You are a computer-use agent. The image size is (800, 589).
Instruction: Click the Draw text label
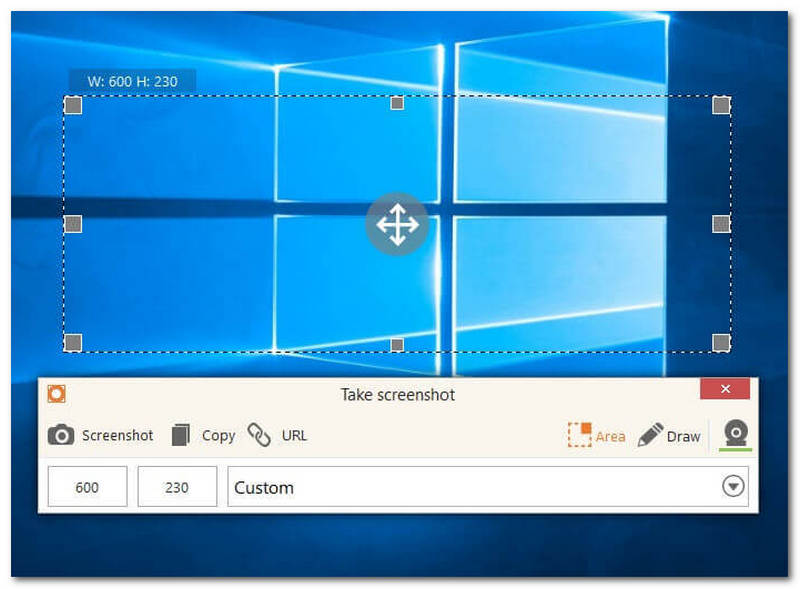684,437
